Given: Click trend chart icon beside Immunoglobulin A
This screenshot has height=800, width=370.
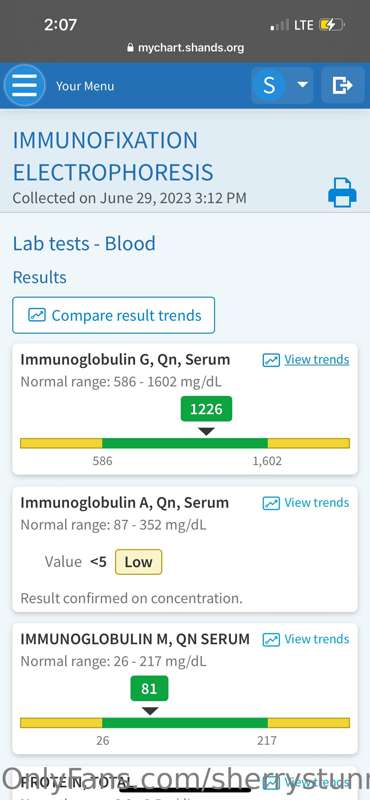Looking at the screenshot, I should (x=271, y=503).
